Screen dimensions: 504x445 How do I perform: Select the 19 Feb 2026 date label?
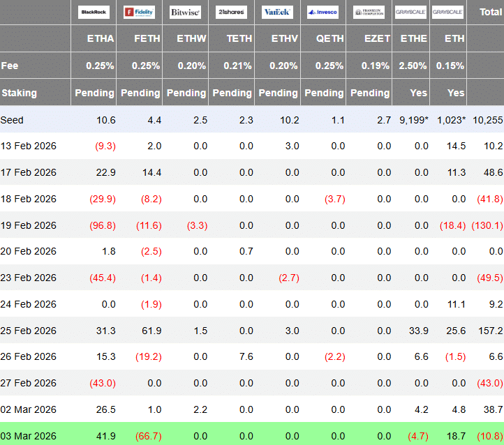click(29, 225)
